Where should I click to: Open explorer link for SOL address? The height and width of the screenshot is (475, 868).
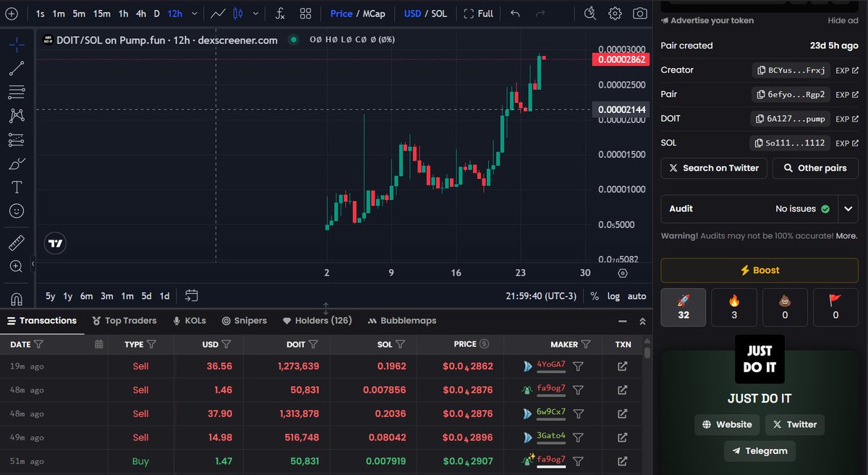click(x=847, y=143)
